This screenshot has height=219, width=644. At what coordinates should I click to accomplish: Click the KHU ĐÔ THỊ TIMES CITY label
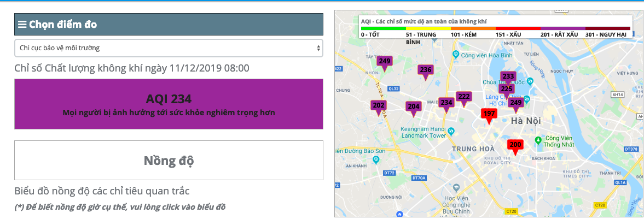(x=577, y=173)
